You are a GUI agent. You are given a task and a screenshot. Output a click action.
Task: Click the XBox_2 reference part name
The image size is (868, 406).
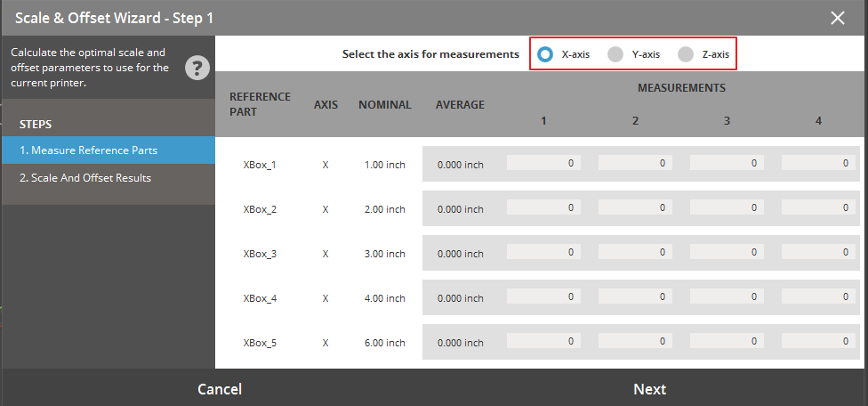tap(260, 209)
